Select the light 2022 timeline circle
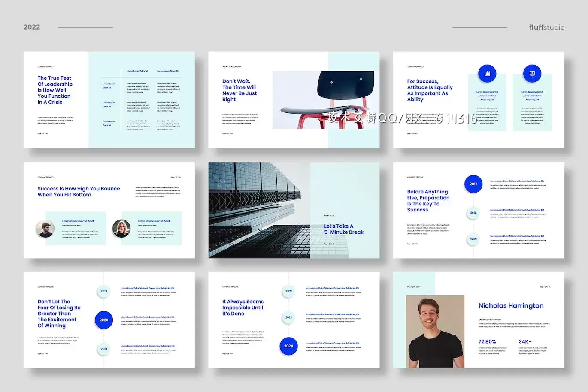 [x=288, y=317]
